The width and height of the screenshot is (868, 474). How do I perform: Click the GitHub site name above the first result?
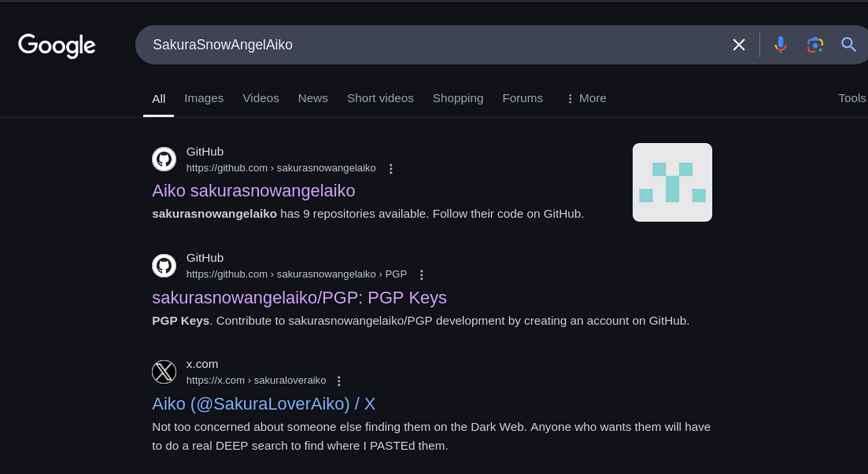(205, 152)
